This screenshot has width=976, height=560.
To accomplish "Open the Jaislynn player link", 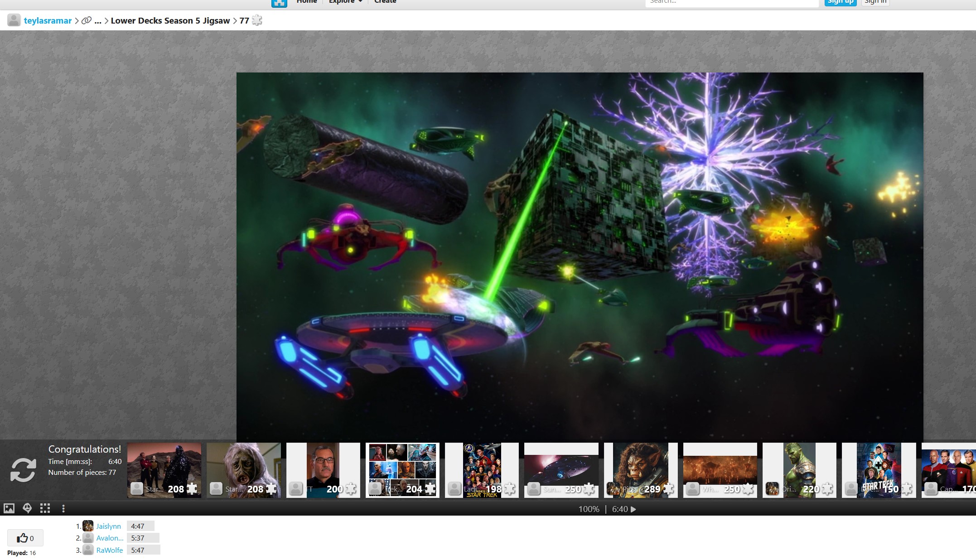I will point(108,526).
